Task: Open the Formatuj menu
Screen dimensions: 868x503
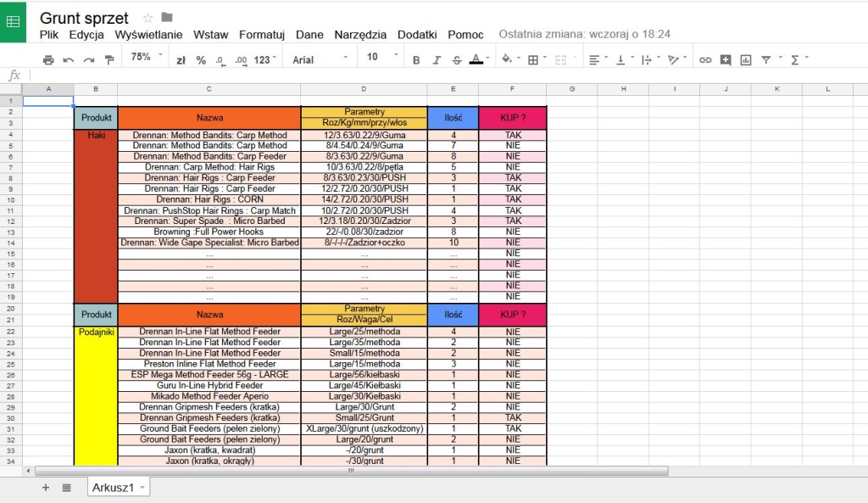Action: [262, 34]
